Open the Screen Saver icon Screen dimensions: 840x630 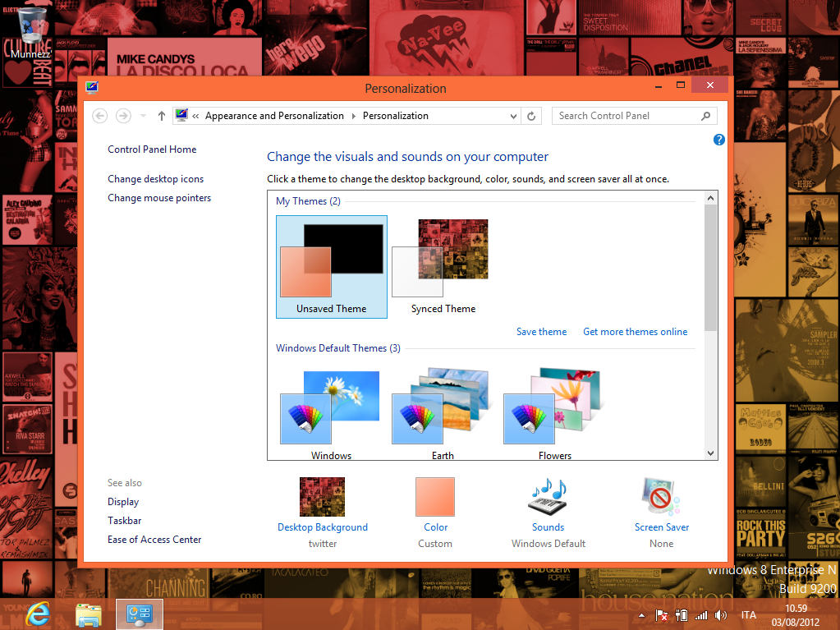pyautogui.click(x=661, y=497)
